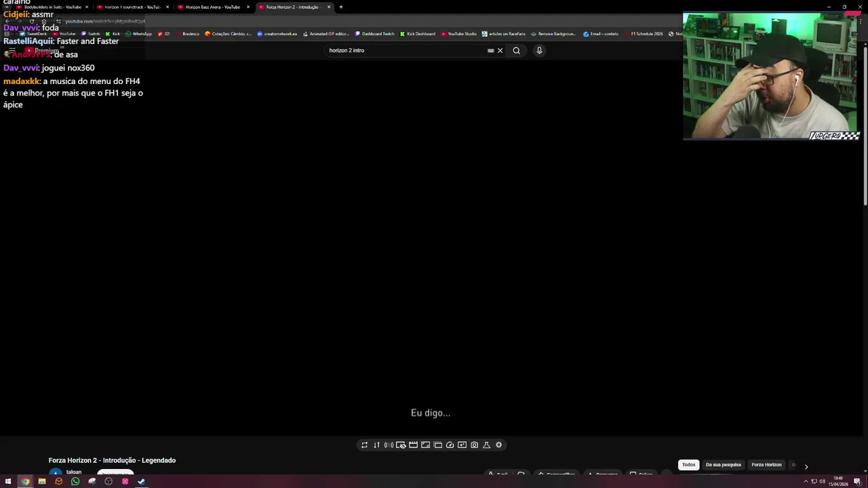
Task: Click the taskbar clock showing 18:48
Action: [838, 481]
